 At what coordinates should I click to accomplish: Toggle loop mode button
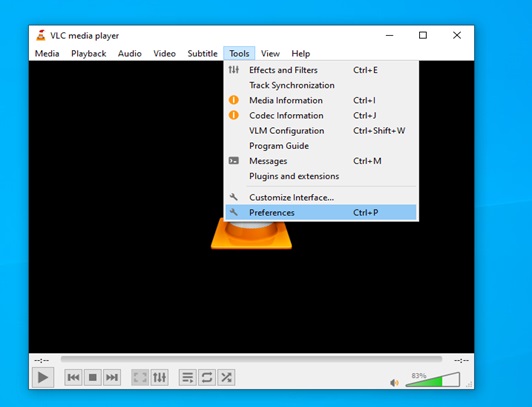click(207, 377)
